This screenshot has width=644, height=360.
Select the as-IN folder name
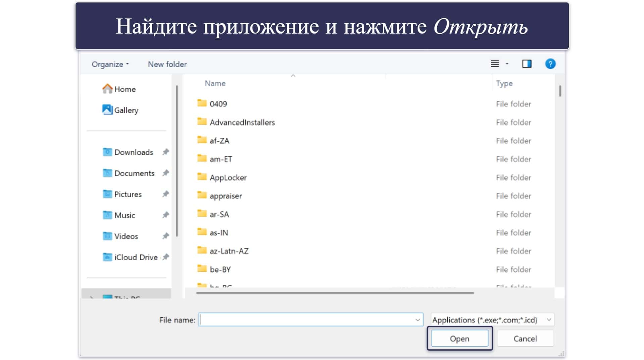pos(219,233)
